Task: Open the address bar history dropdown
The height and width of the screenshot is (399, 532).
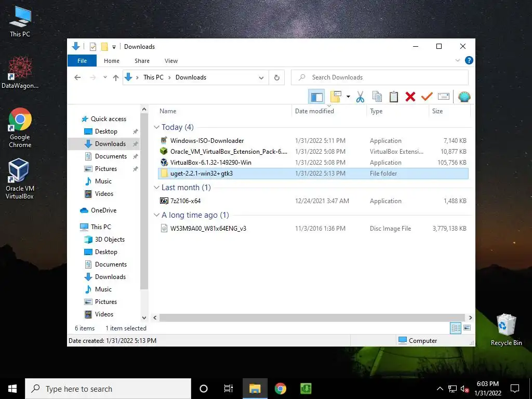Action: 261,78
